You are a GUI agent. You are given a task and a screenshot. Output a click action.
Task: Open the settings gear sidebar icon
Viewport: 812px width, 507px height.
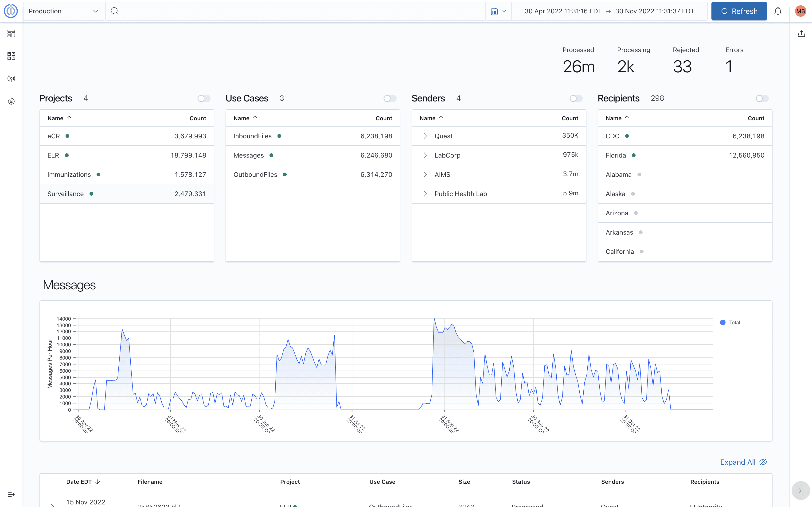tap(11, 101)
